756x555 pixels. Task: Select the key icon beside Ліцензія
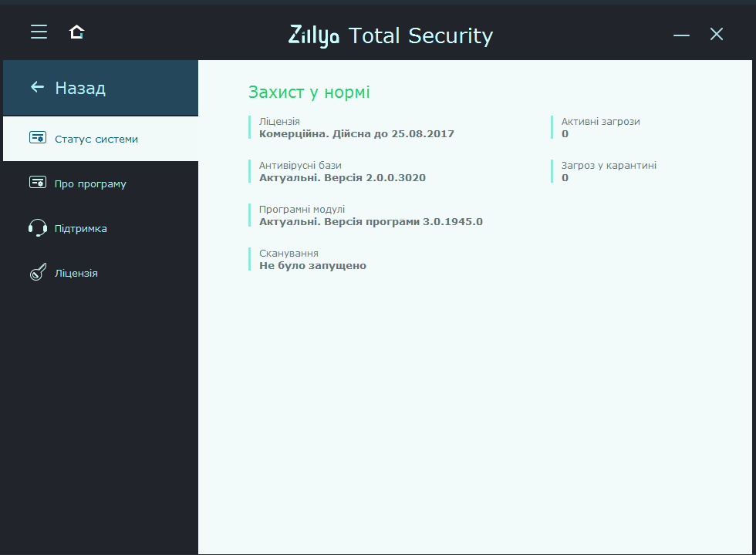[x=36, y=272]
